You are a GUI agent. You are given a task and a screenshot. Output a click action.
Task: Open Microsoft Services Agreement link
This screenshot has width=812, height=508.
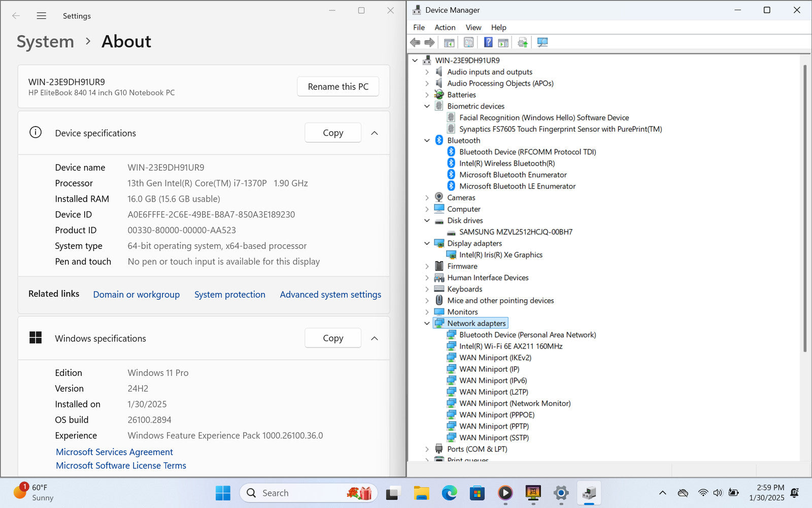[114, 452]
